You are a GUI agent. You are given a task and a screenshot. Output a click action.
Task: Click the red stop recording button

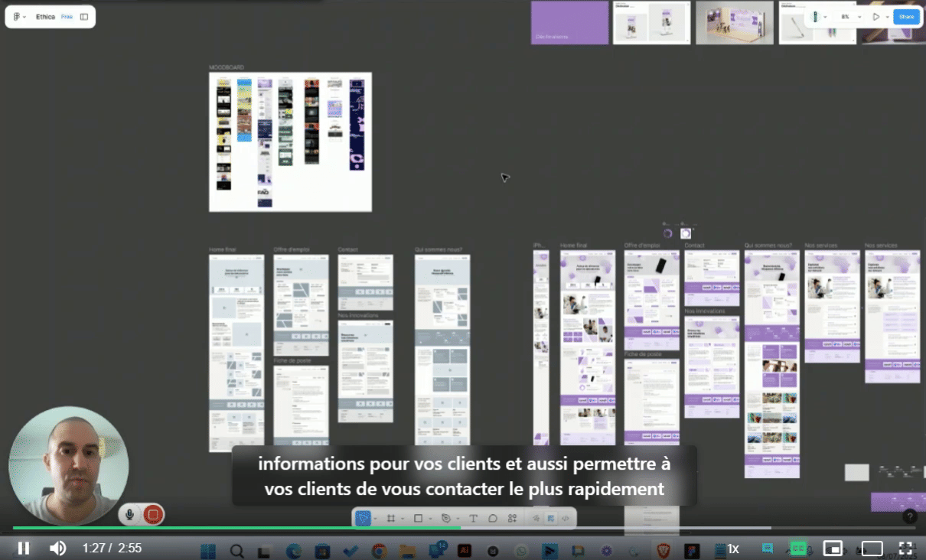(153, 515)
